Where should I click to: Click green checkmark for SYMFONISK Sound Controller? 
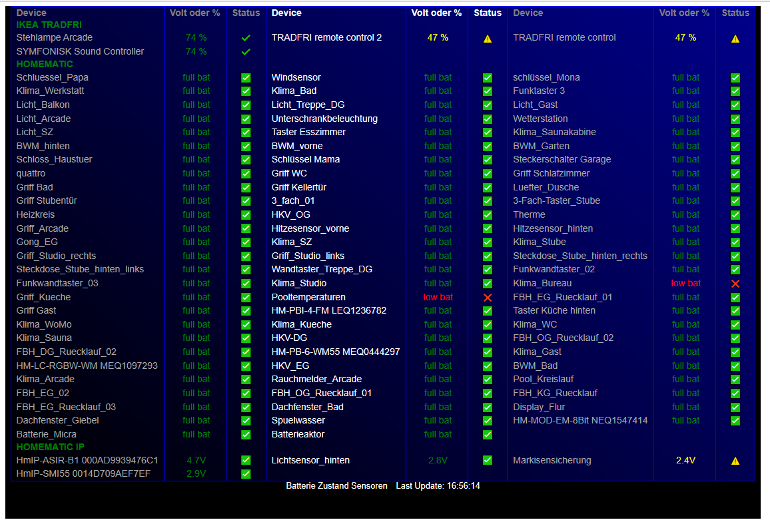pos(246,51)
